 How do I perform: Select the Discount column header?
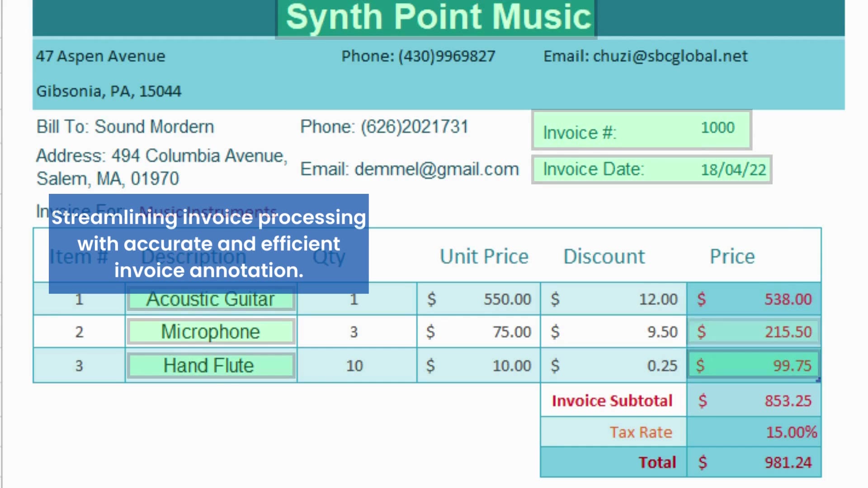(604, 257)
